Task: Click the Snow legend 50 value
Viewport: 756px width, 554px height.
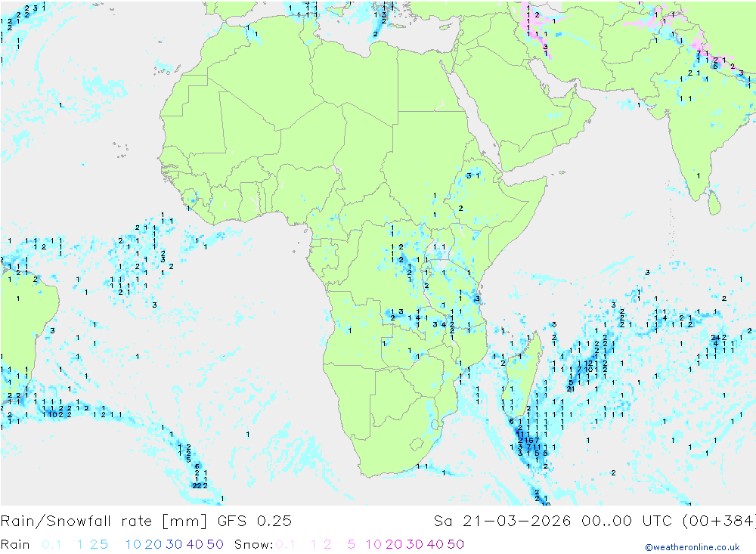Action: [x=456, y=544]
